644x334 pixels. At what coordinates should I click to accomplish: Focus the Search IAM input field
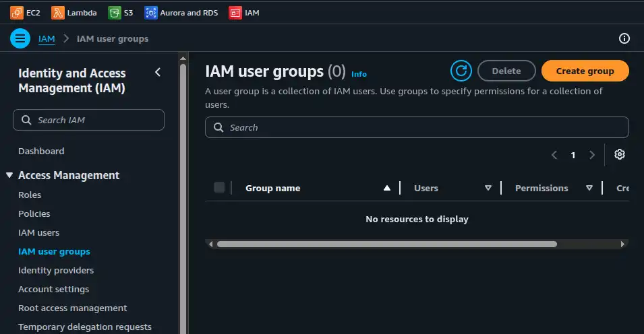coord(89,120)
